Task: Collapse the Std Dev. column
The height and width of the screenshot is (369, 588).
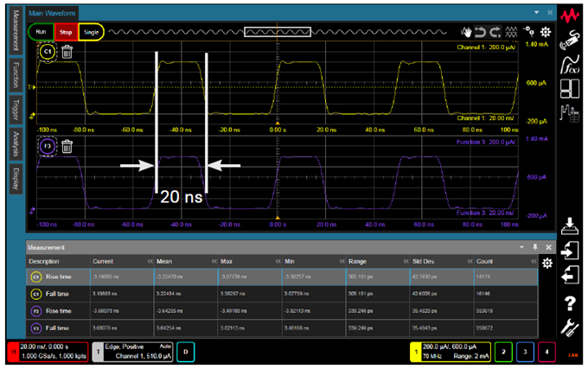Action: click(470, 261)
